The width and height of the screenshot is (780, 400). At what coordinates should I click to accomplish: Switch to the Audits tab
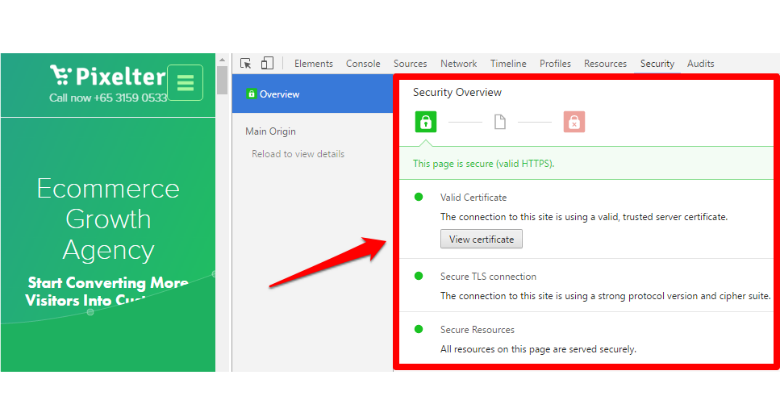pos(701,64)
